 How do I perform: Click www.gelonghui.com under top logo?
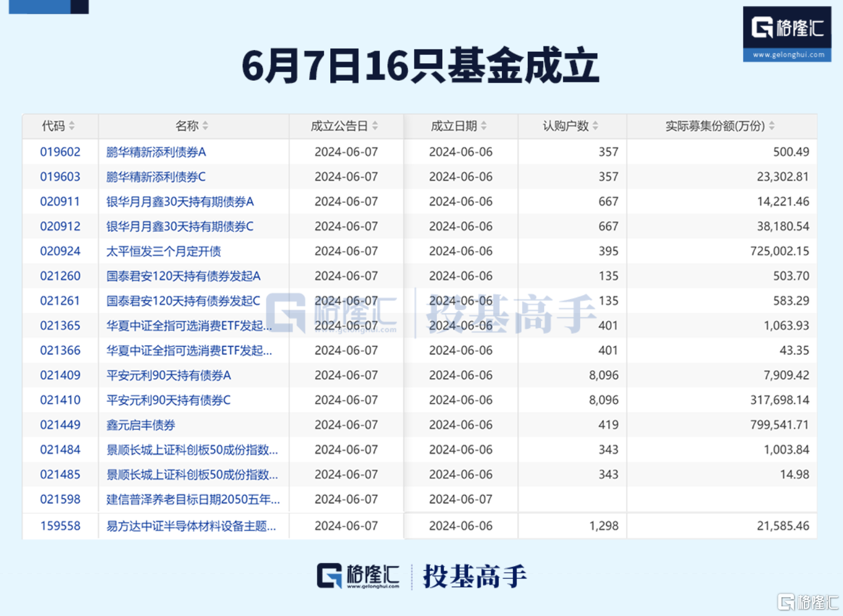(788, 55)
